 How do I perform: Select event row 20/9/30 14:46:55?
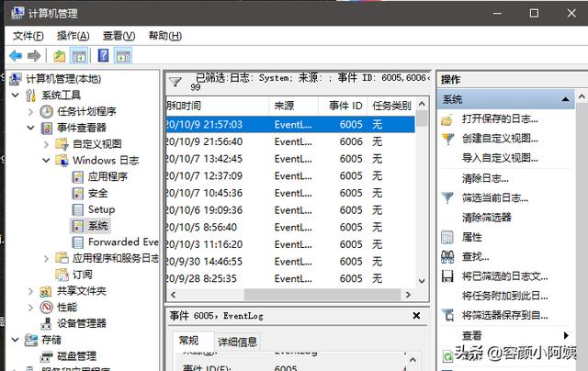[290, 262]
